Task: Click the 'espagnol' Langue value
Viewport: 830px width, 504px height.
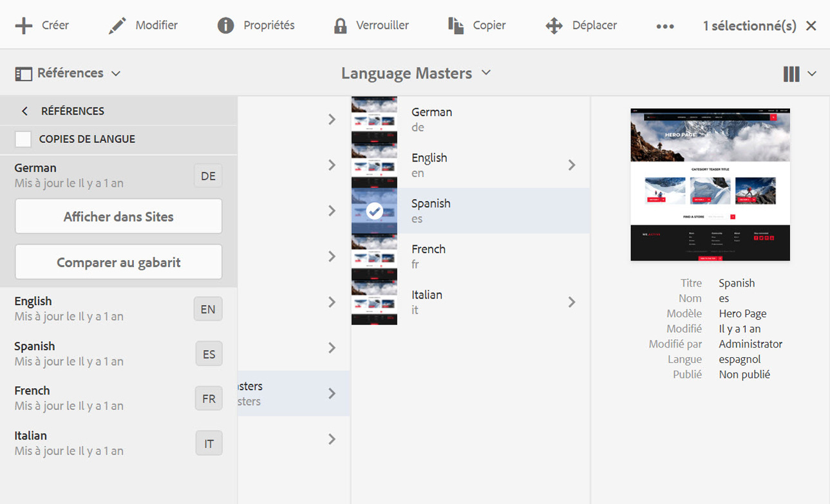Action: tap(740, 359)
